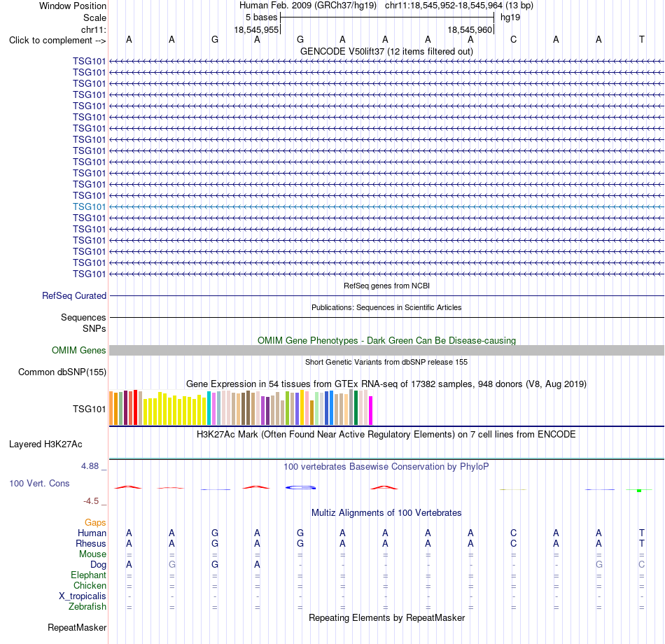This screenshot has width=665, height=644.
Task: Click the 'T' base in the Human alignment row
Action: [642, 533]
